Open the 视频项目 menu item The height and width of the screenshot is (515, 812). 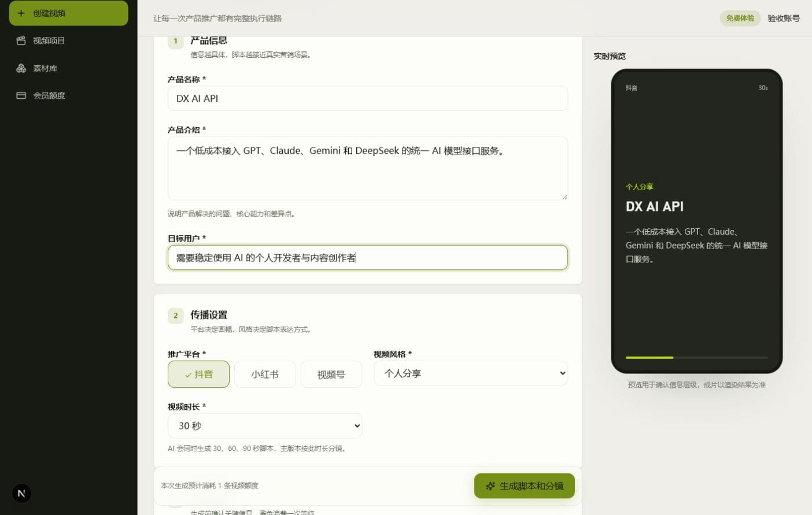(69, 40)
